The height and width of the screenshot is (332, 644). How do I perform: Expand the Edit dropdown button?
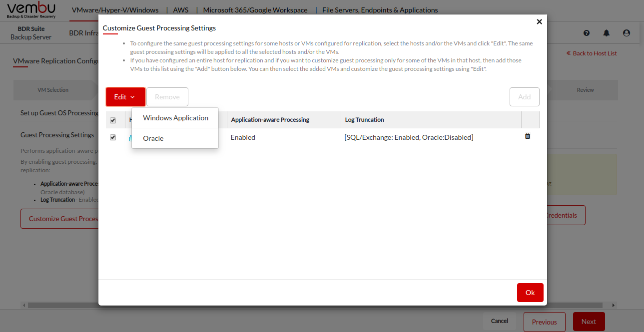pos(125,97)
